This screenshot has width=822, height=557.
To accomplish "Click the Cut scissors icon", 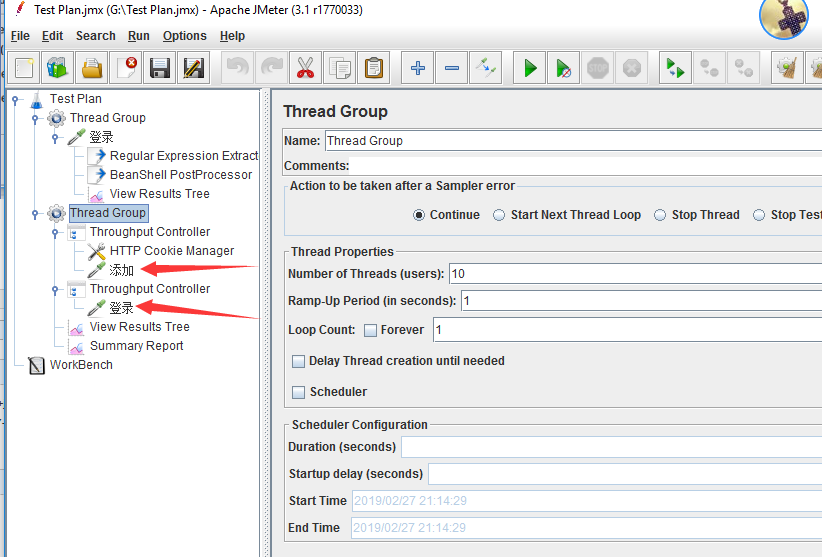I will 305,68.
